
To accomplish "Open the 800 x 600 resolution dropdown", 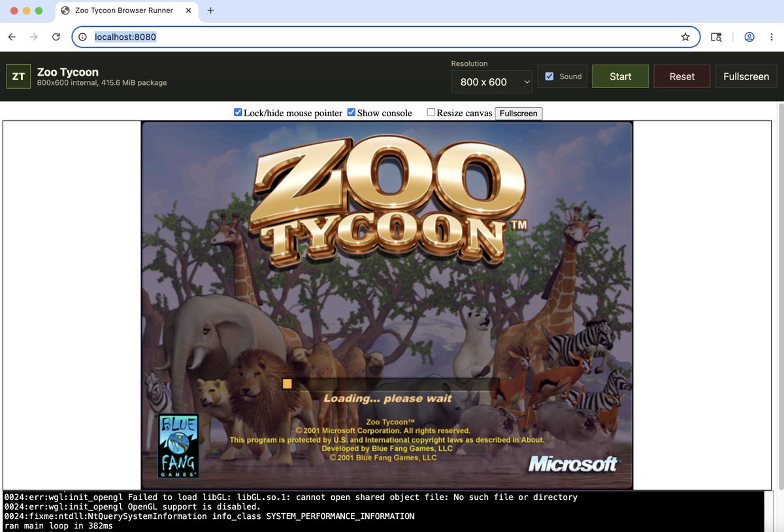I will coord(492,82).
